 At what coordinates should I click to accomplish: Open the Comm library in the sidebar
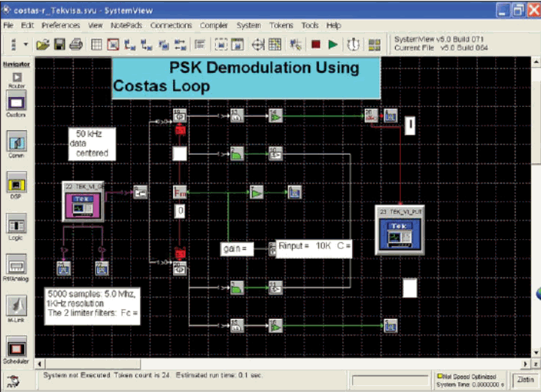coord(16,141)
